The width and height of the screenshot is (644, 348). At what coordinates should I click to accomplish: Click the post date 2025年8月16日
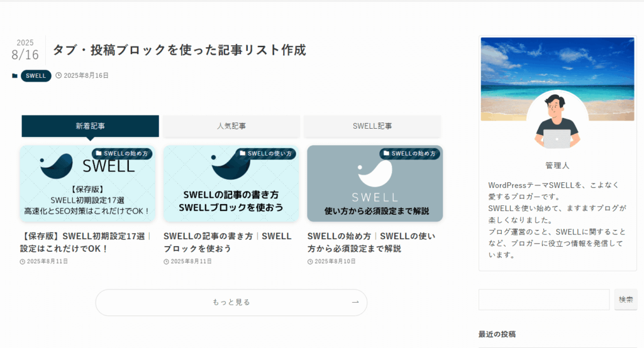86,75
